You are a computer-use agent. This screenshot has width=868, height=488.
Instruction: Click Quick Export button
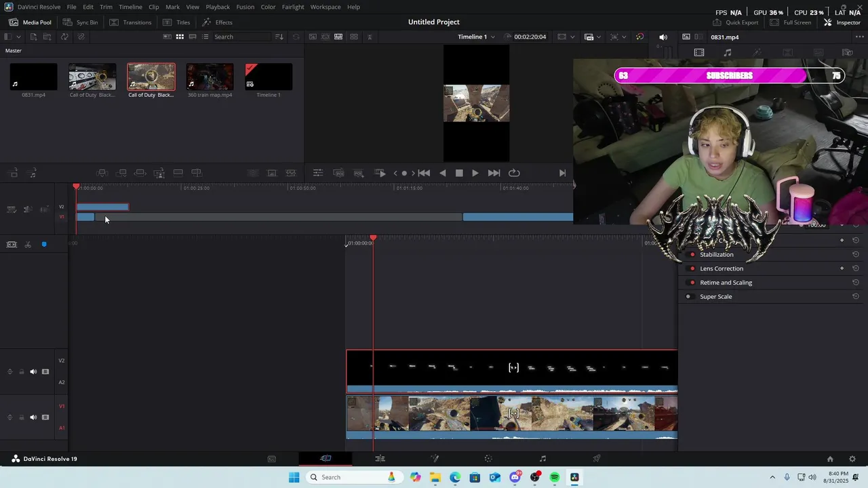click(x=735, y=22)
